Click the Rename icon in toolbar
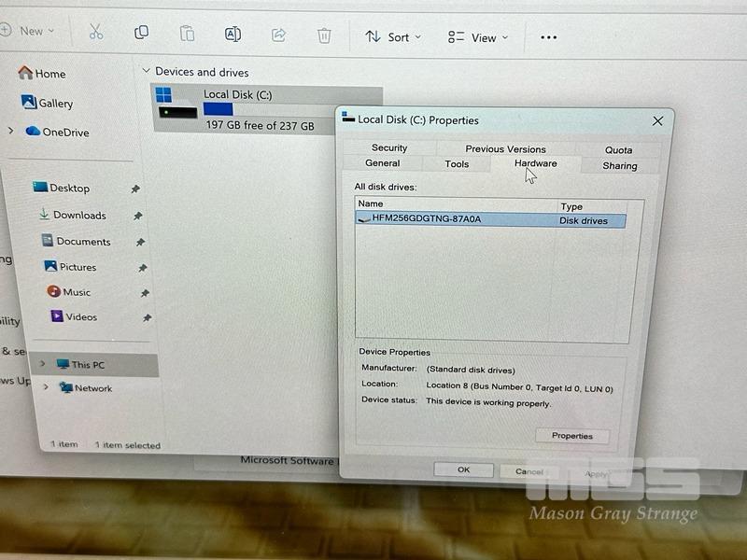Image resolution: width=747 pixels, height=560 pixels. 233,35
